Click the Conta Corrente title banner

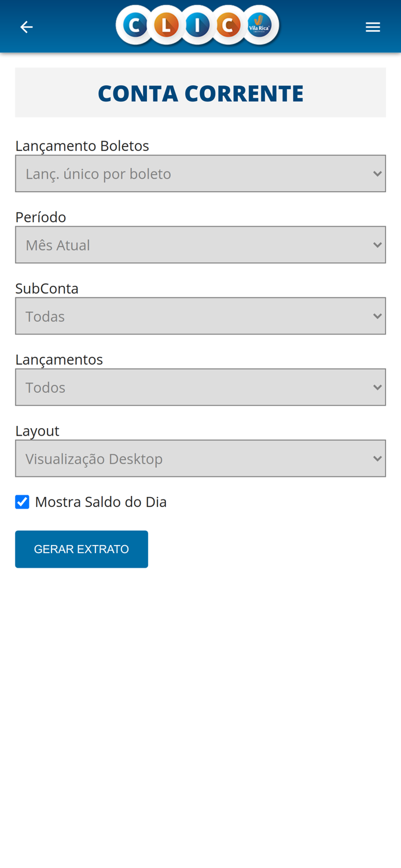[x=200, y=91]
